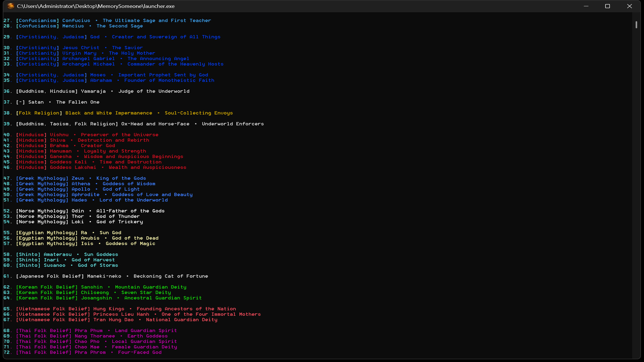Close the launcher.exe window
Image resolution: width=644 pixels, height=362 pixels.
(629, 6)
